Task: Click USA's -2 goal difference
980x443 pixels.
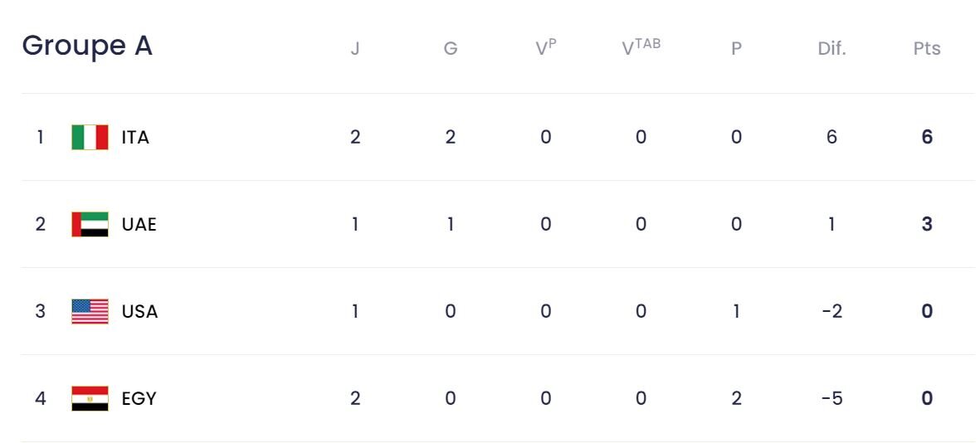Action: 831,311
